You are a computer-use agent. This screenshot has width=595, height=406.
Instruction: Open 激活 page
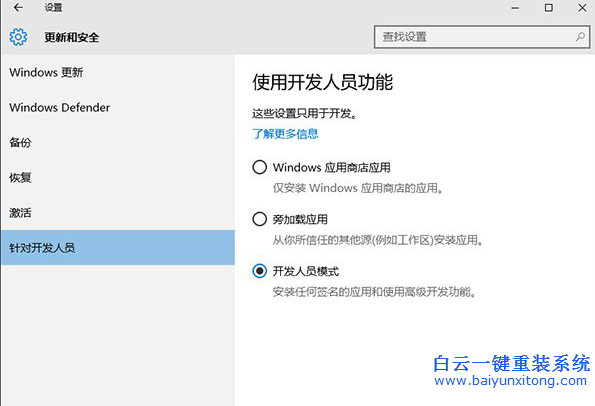[x=118, y=212]
